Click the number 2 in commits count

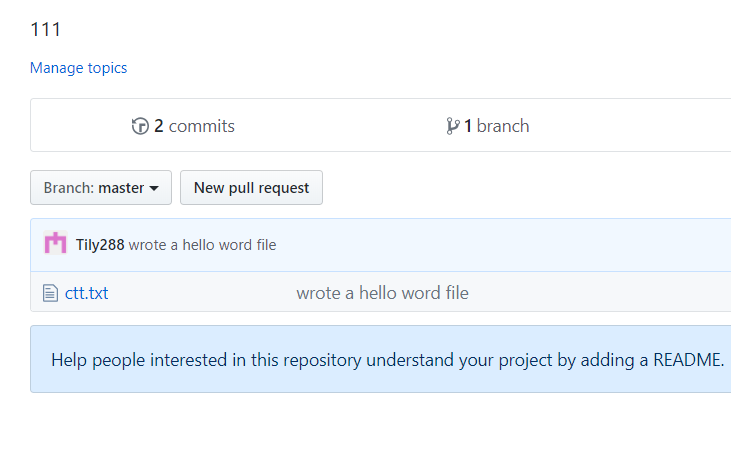(x=159, y=126)
